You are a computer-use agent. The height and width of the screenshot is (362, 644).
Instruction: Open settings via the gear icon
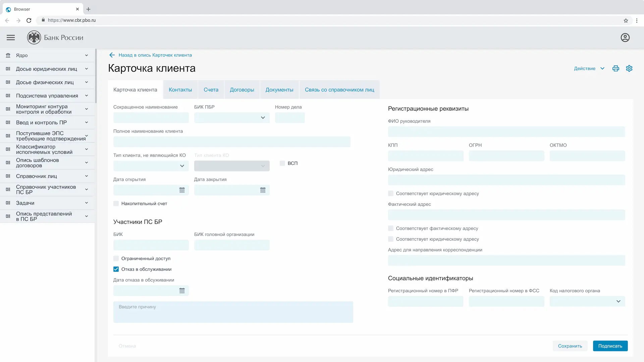click(x=629, y=68)
